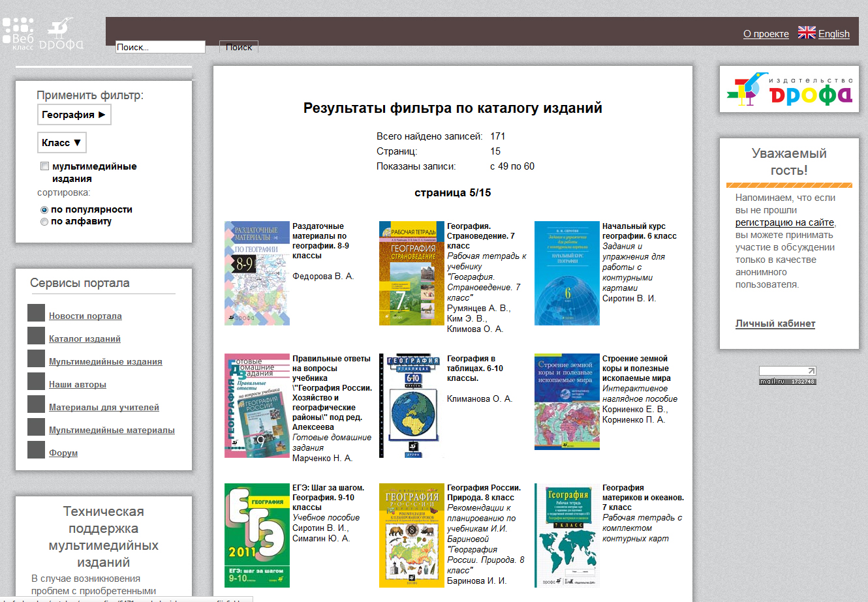Open Строение земной коры book cover
The image size is (868, 602).
pos(567,402)
